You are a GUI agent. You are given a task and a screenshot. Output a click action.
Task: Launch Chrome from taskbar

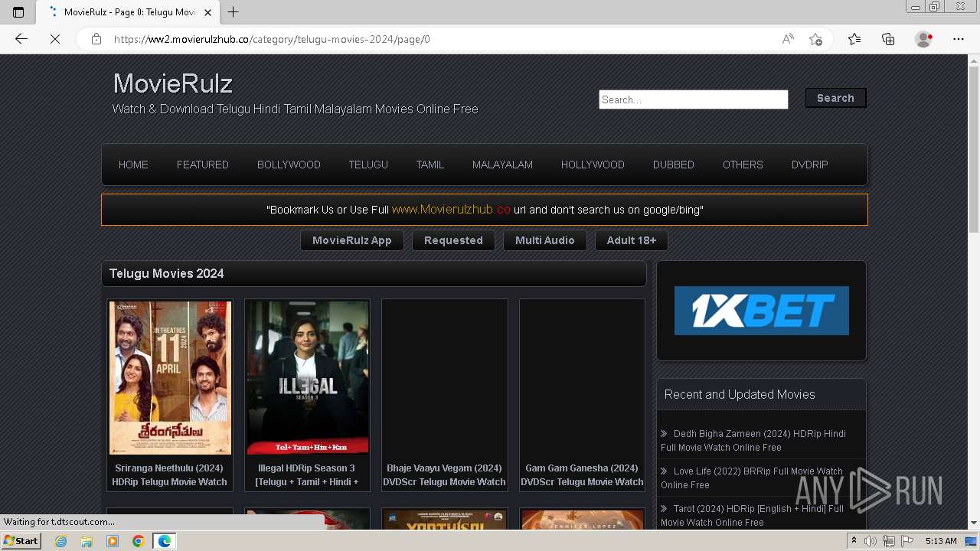(139, 541)
